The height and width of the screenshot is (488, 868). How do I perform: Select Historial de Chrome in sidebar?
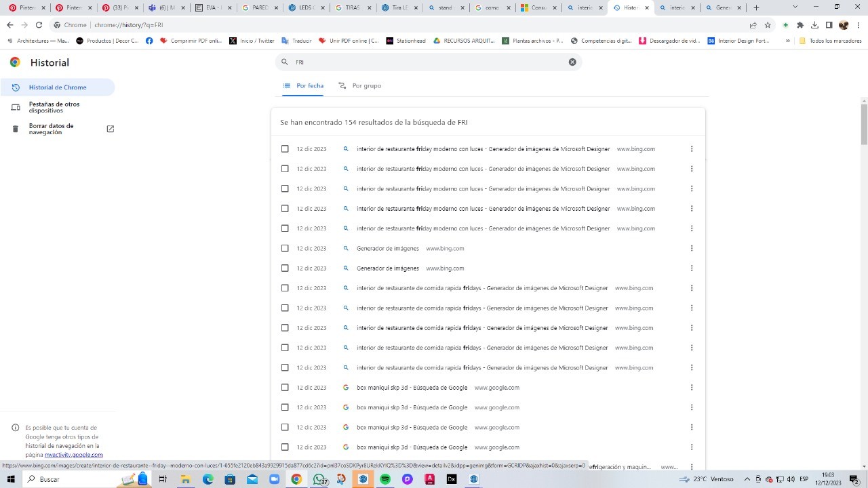(58, 87)
